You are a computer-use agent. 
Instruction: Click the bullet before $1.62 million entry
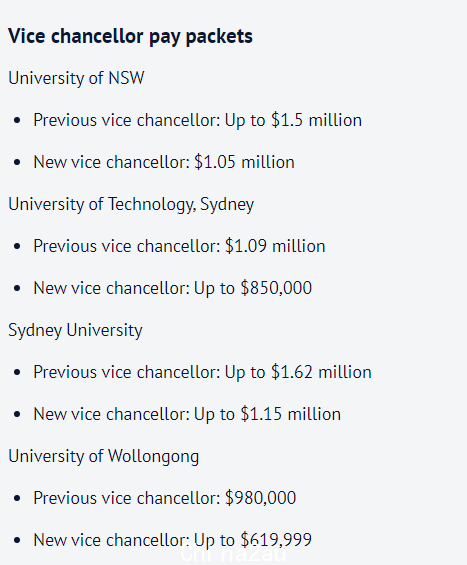pyautogui.click(x=17, y=373)
